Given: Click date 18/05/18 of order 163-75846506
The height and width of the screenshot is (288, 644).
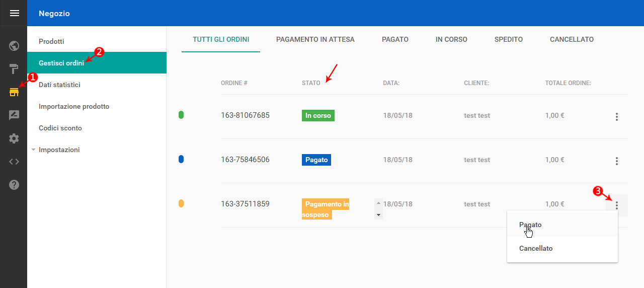Looking at the screenshot, I should [x=398, y=160].
